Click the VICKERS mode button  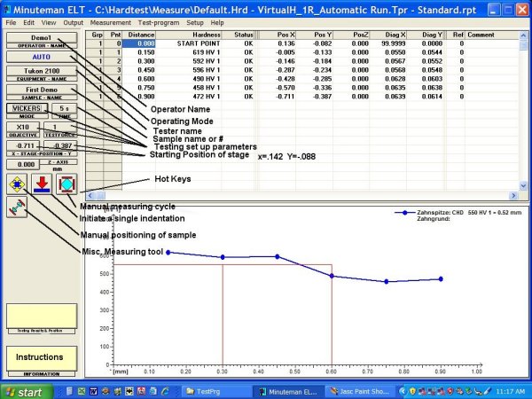(27, 108)
